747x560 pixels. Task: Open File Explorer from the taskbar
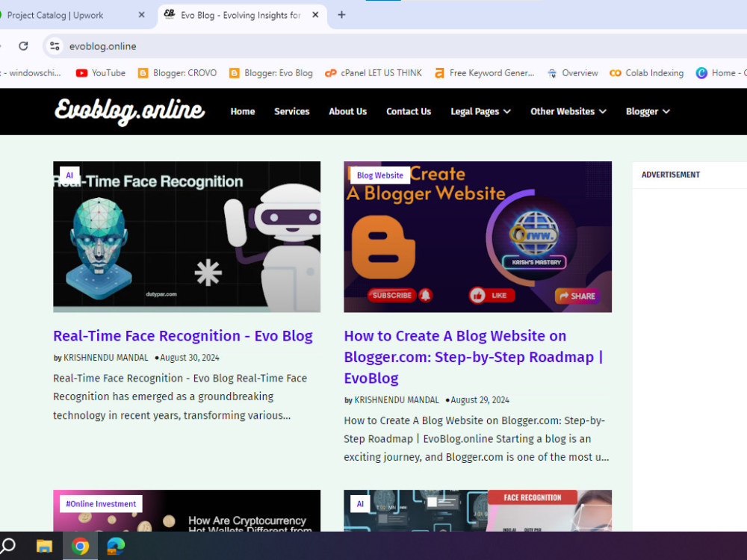click(x=44, y=546)
